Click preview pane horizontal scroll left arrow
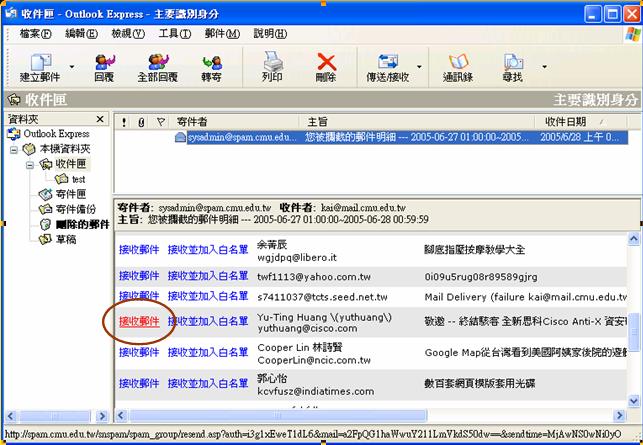The image size is (643, 445). [121, 415]
